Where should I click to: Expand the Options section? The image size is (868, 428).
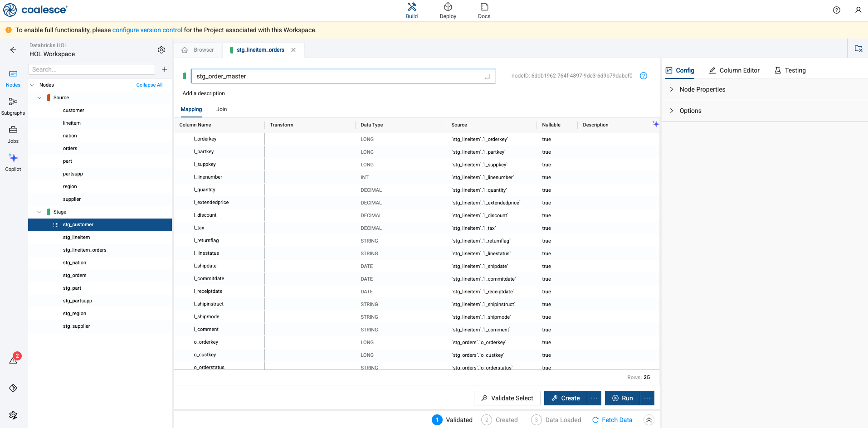(765, 111)
